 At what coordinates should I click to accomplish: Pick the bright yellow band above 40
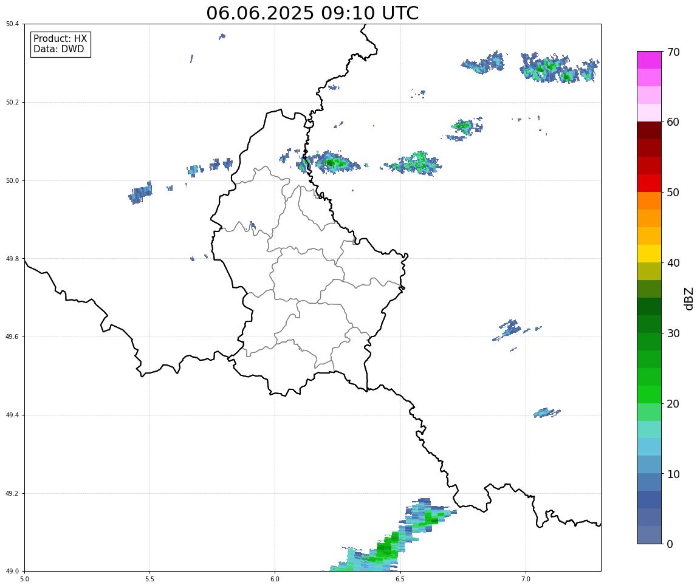[649, 254]
